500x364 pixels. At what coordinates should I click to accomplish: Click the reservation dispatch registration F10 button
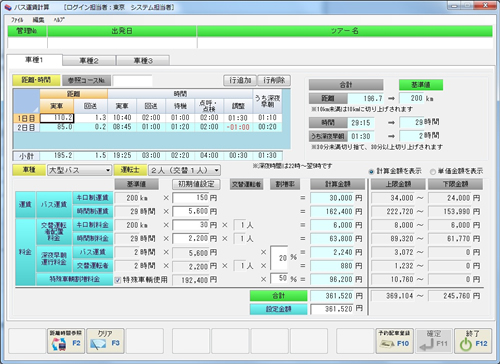[395, 341]
